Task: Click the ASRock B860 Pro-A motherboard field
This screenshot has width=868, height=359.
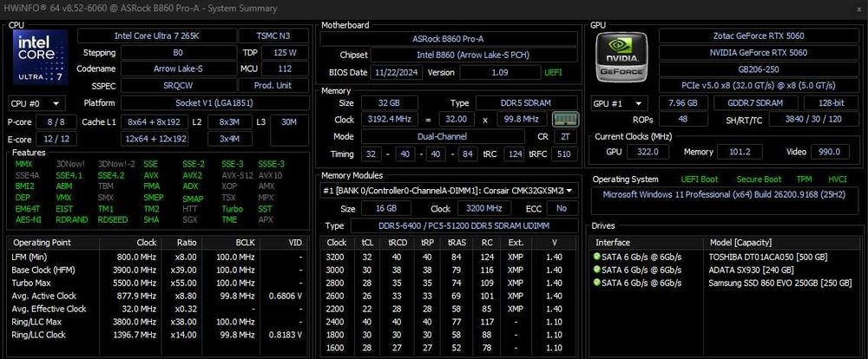Action: (x=449, y=39)
